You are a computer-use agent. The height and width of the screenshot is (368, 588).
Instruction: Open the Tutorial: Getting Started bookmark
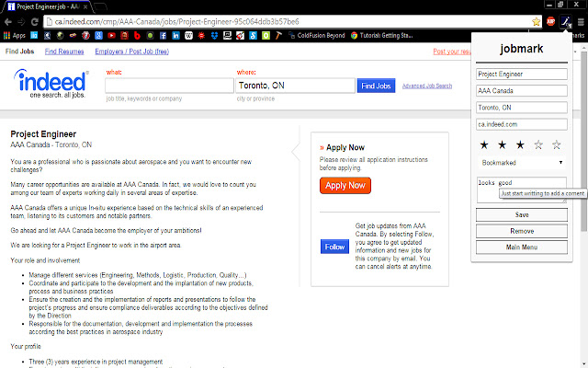(x=382, y=36)
